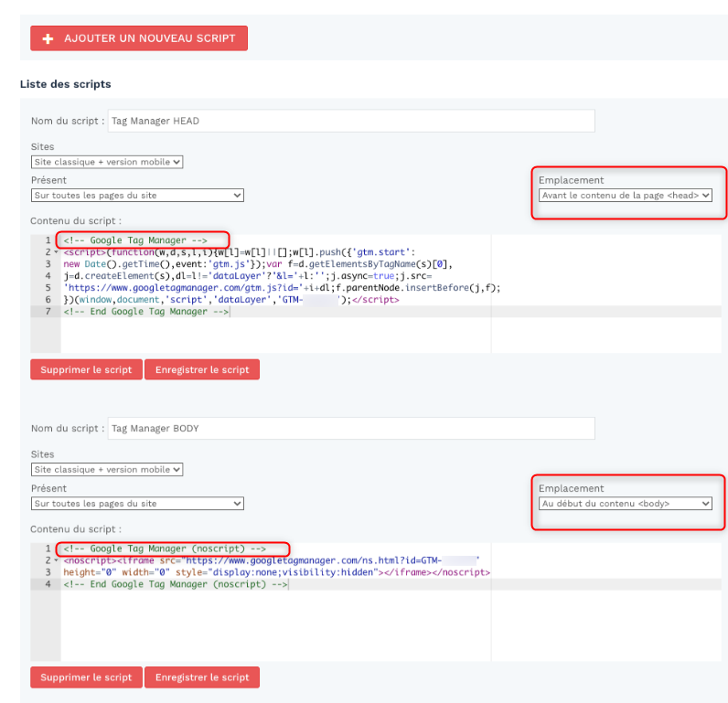Delete the Tag Manager HEAD script
The image size is (728, 703).
click(86, 369)
